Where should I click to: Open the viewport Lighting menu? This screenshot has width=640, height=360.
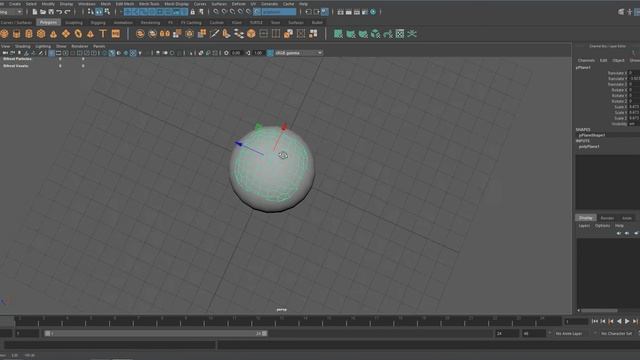(43, 46)
